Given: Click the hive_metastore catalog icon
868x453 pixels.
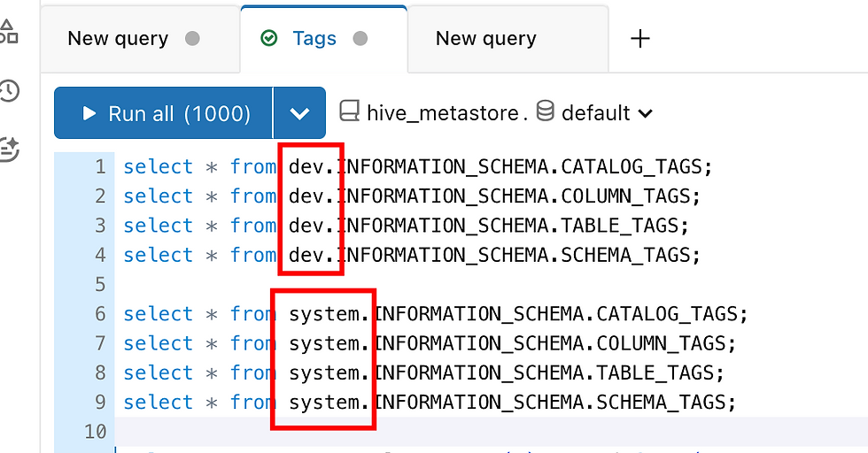Looking at the screenshot, I should pos(349,111).
